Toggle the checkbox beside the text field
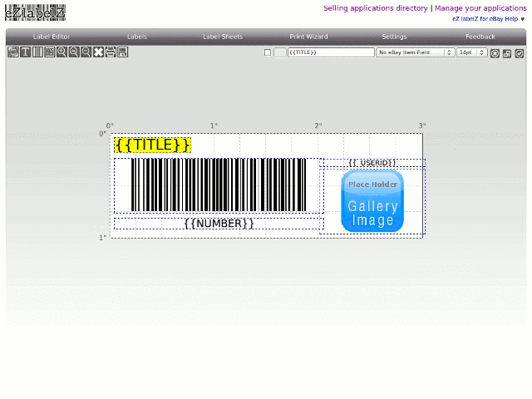Screen dimensions: 532x399 click(268, 52)
